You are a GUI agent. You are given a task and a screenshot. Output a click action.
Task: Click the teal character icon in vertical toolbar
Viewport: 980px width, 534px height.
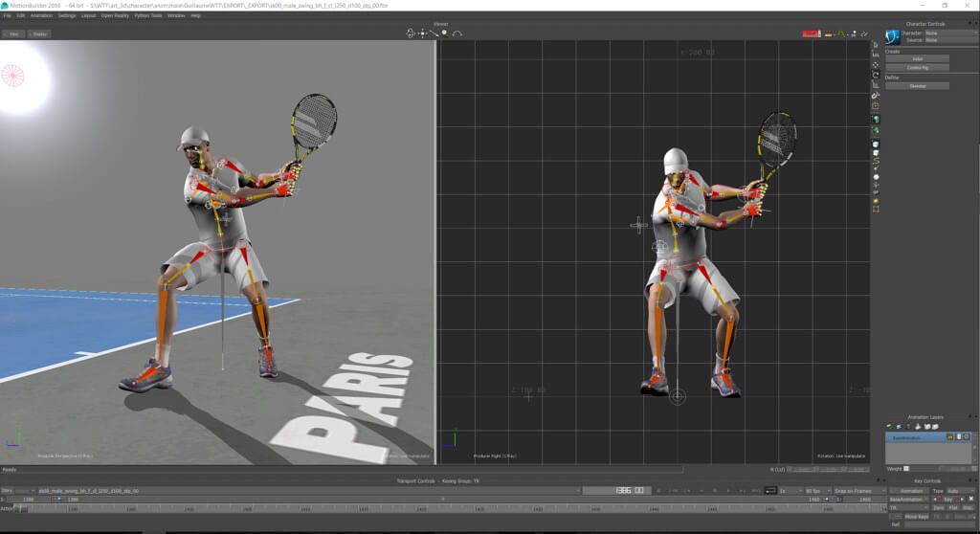[877, 119]
